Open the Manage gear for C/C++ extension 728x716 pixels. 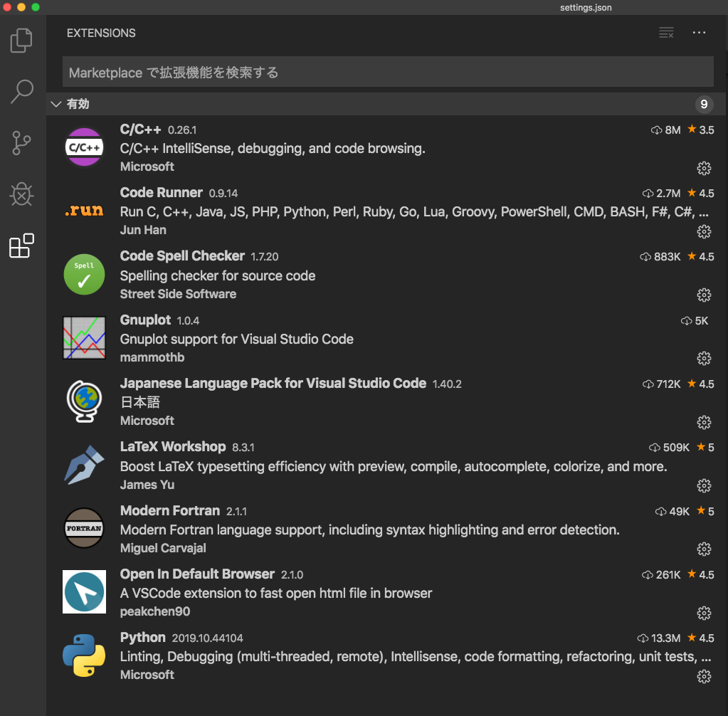(703, 168)
